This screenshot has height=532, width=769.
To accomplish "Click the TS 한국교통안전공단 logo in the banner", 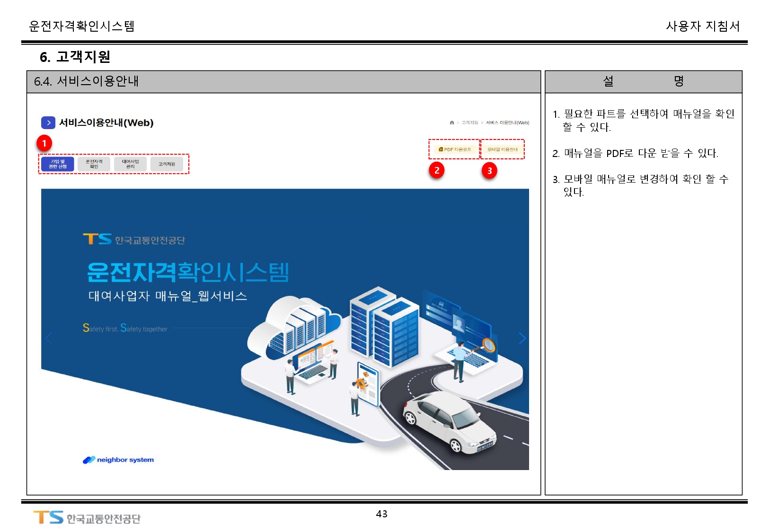I will point(134,240).
